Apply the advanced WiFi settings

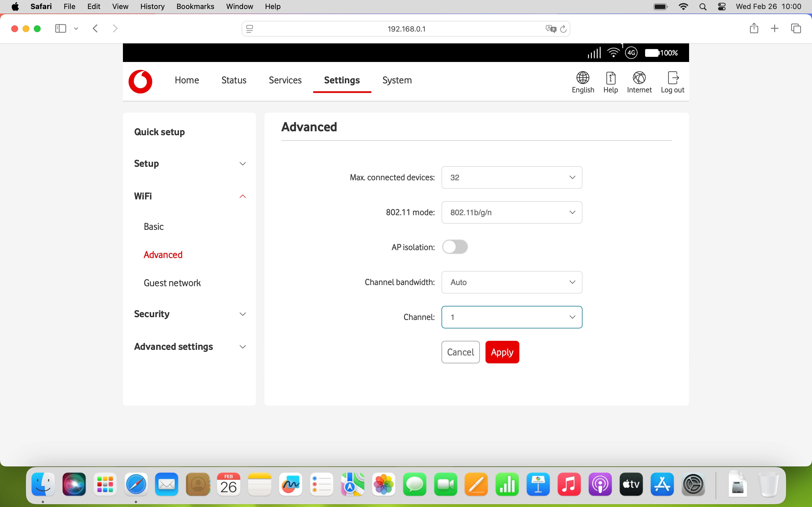502,352
